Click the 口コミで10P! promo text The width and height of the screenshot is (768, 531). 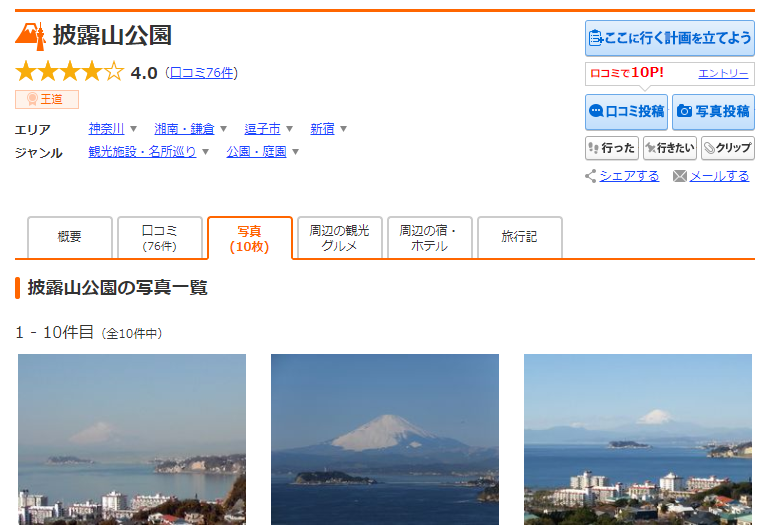pyautogui.click(x=627, y=73)
